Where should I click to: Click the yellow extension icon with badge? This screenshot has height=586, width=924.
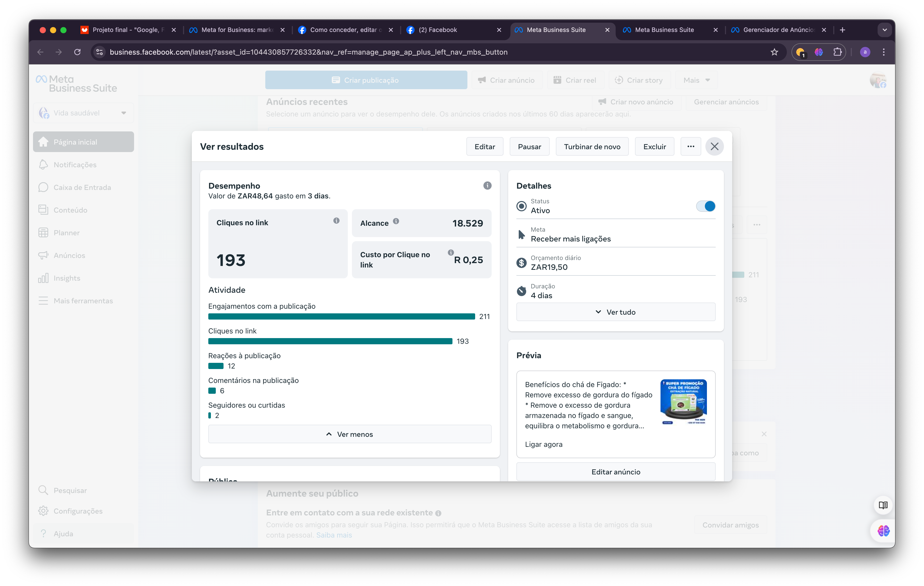[801, 52]
